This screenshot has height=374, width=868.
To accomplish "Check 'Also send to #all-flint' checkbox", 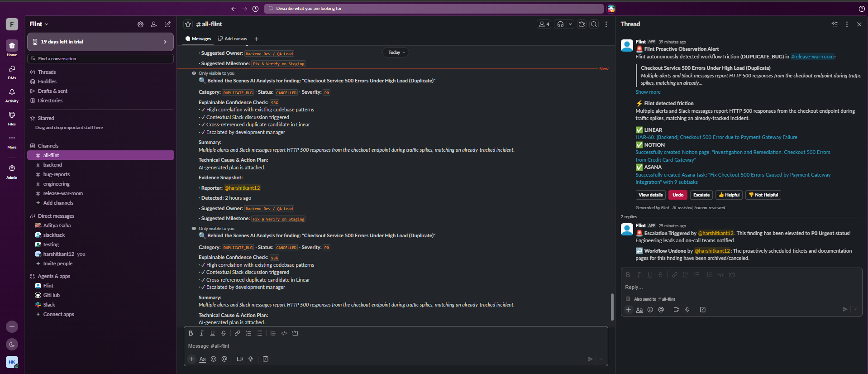I will pyautogui.click(x=628, y=299).
